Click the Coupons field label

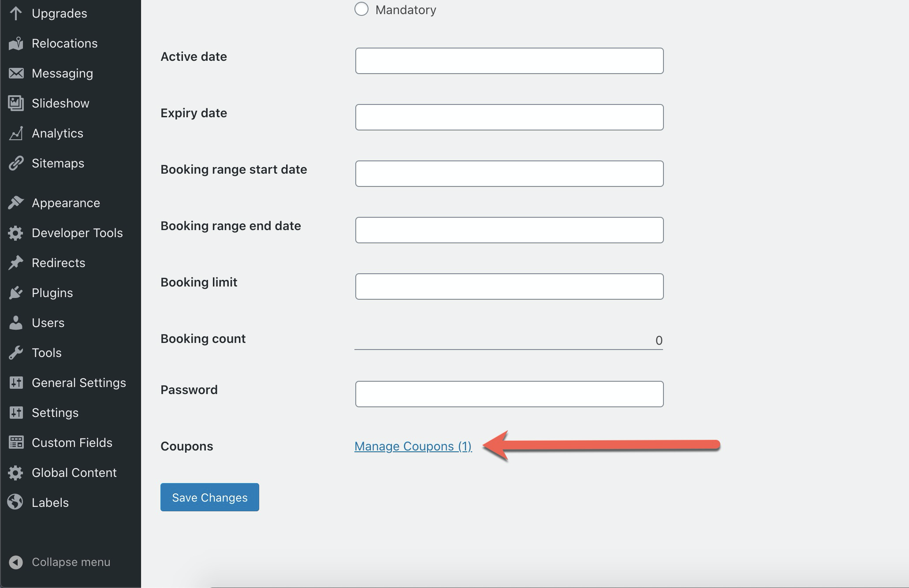pyautogui.click(x=187, y=446)
